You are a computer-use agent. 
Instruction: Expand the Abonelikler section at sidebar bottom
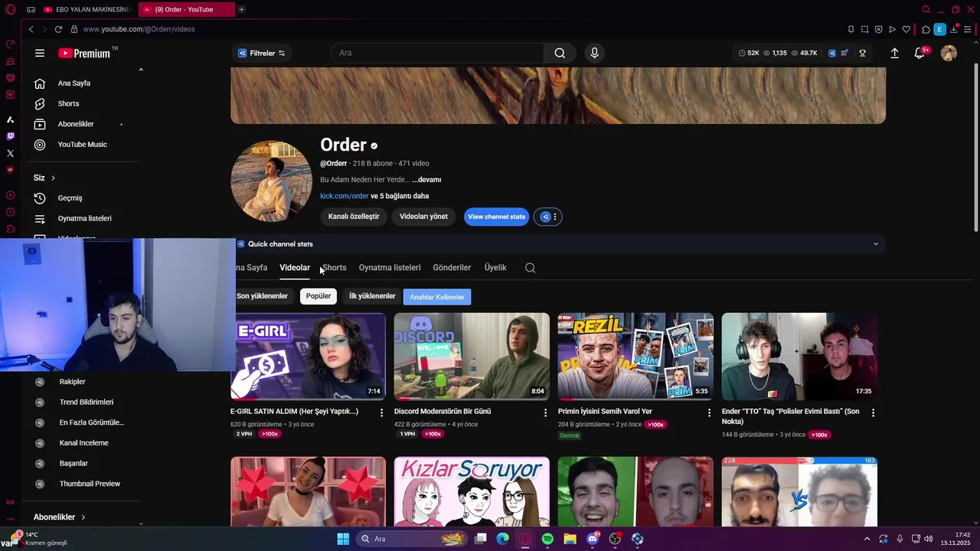83,517
